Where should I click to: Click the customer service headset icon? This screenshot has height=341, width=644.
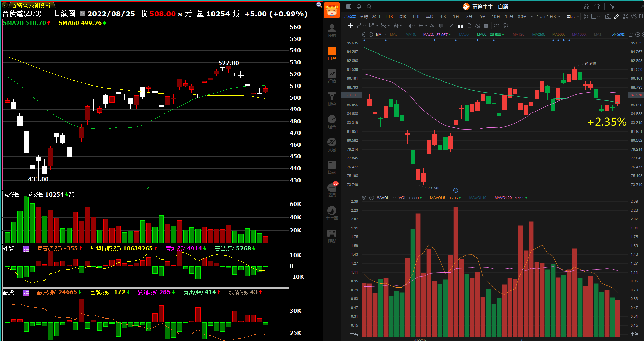(587, 6)
